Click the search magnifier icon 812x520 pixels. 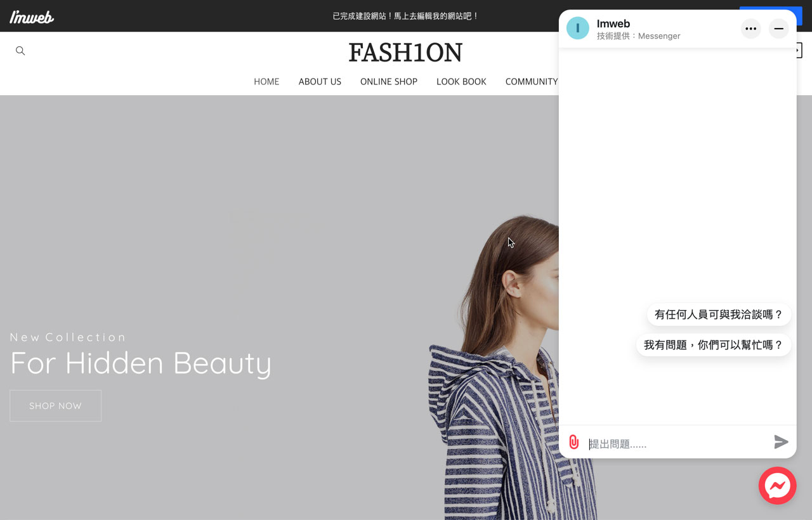(20, 51)
